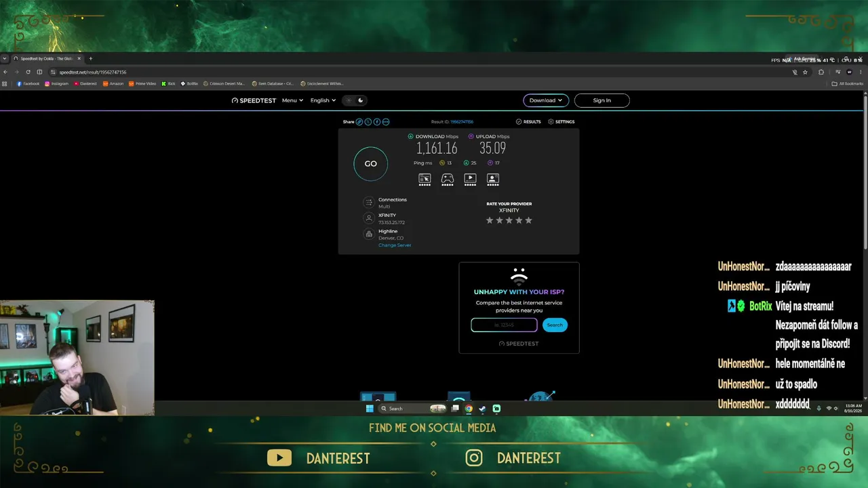Click the taskbar clock showing 11:06 AM
Viewport: 868px width, 488px height.
click(x=854, y=409)
